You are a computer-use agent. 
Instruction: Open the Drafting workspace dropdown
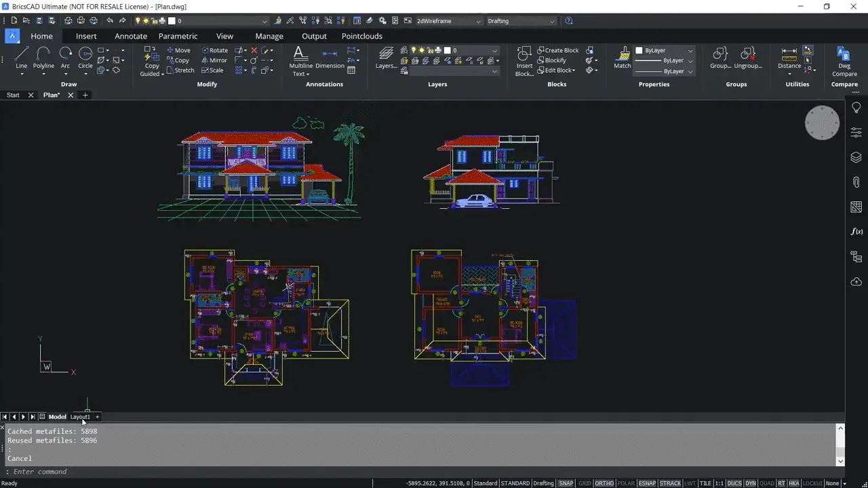click(521, 21)
